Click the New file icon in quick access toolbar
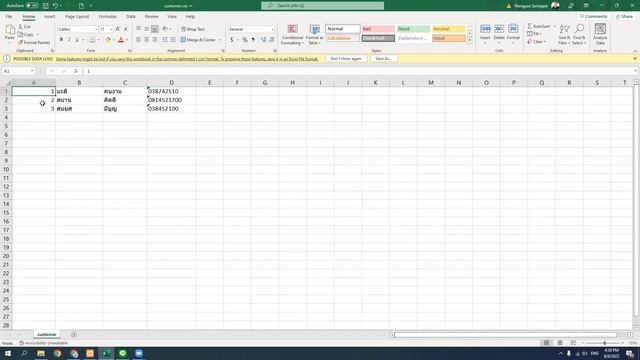Screen dimensions: 640x360 pyautogui.click(x=81, y=6)
